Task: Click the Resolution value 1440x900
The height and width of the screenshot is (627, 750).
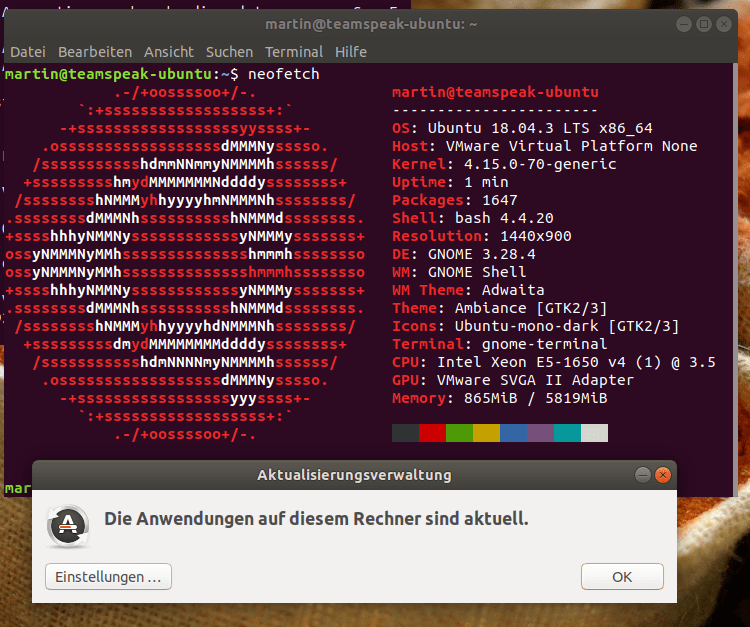Action: point(536,236)
